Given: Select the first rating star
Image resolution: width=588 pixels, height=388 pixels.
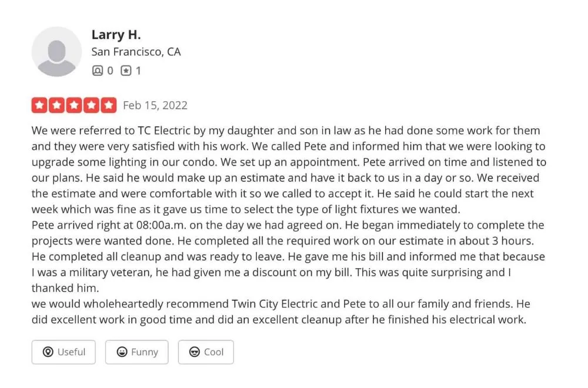Looking at the screenshot, I should point(39,105).
